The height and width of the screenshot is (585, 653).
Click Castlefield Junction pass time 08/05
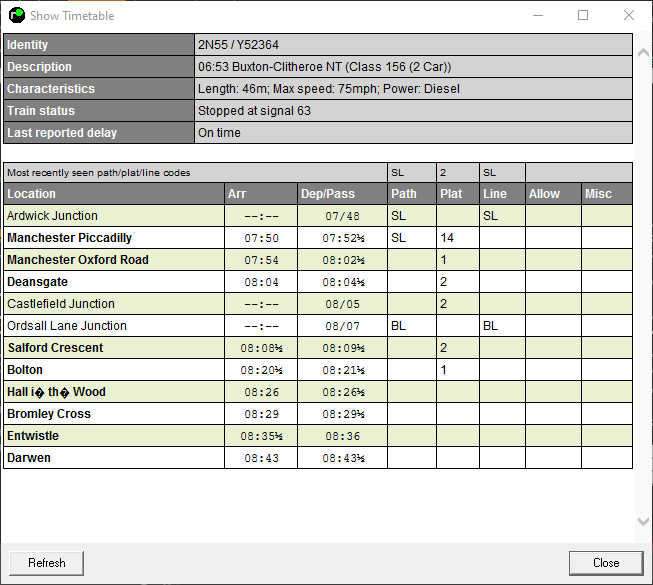pos(342,304)
